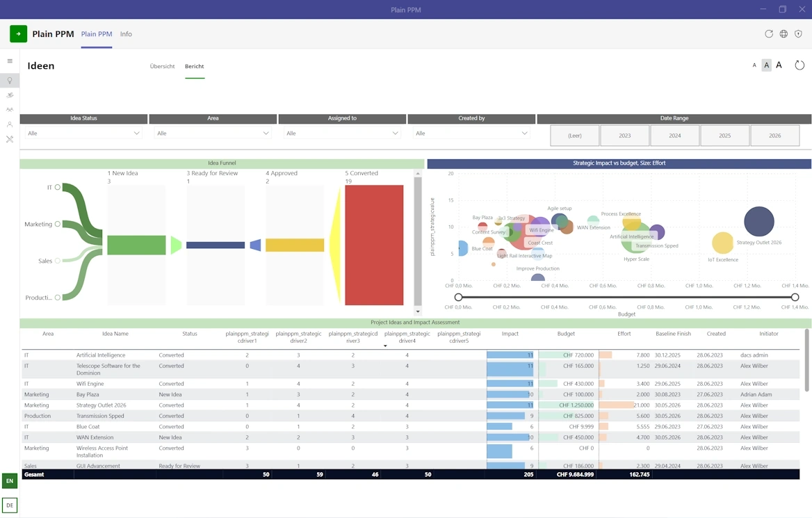The width and height of the screenshot is (812, 518).
Task: Open the shield privacy icon
Action: click(798, 34)
